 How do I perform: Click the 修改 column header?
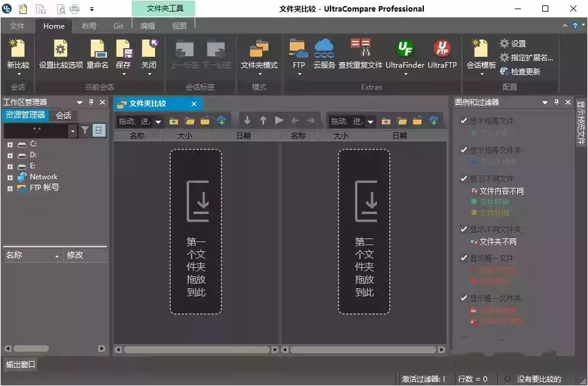pos(85,256)
